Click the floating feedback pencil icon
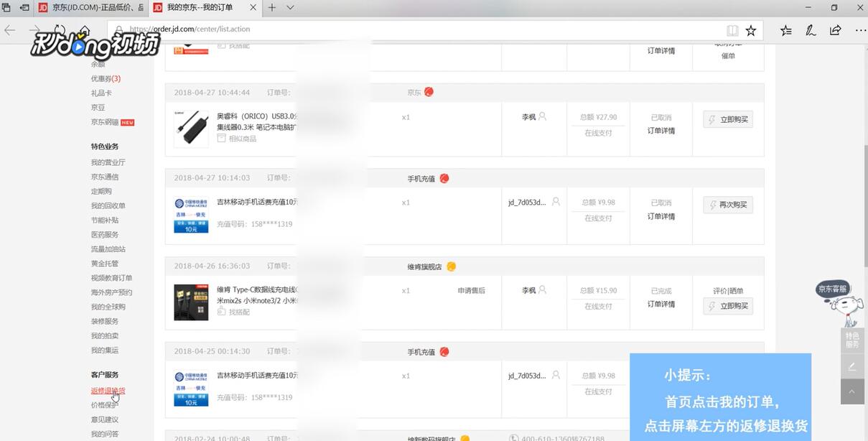The image size is (868, 441). click(851, 366)
